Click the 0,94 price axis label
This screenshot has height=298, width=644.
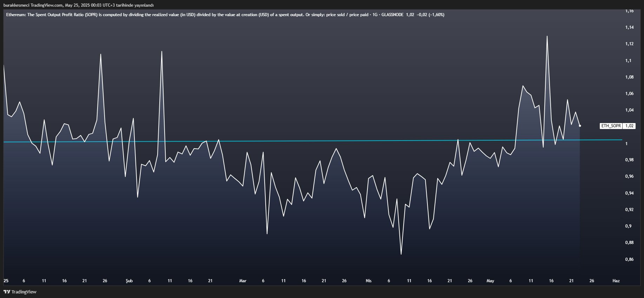pyautogui.click(x=629, y=193)
